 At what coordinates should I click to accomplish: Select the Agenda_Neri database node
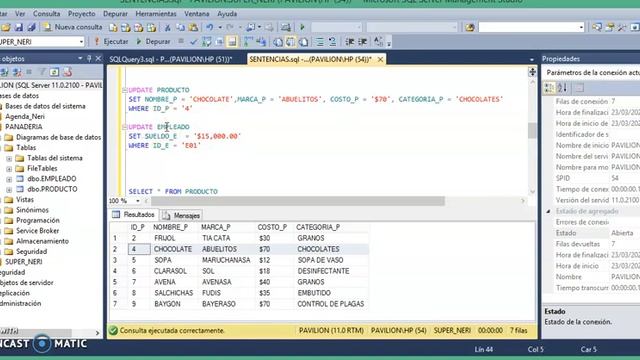(25, 116)
